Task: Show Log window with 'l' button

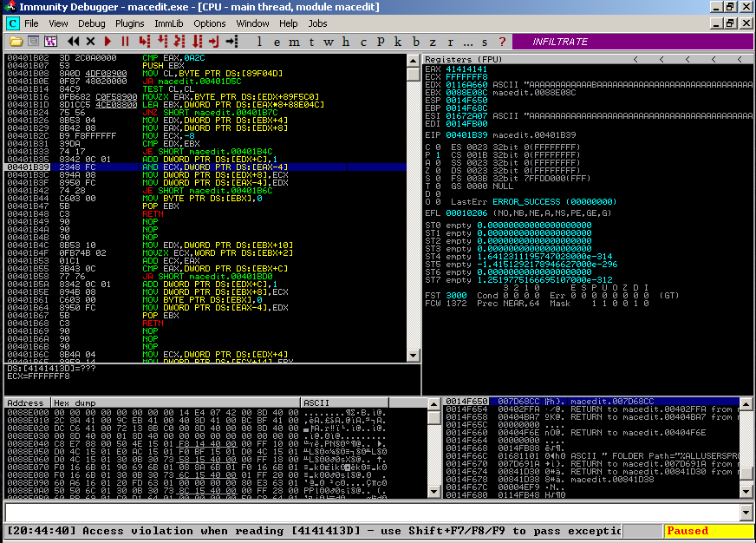Action: coord(259,42)
